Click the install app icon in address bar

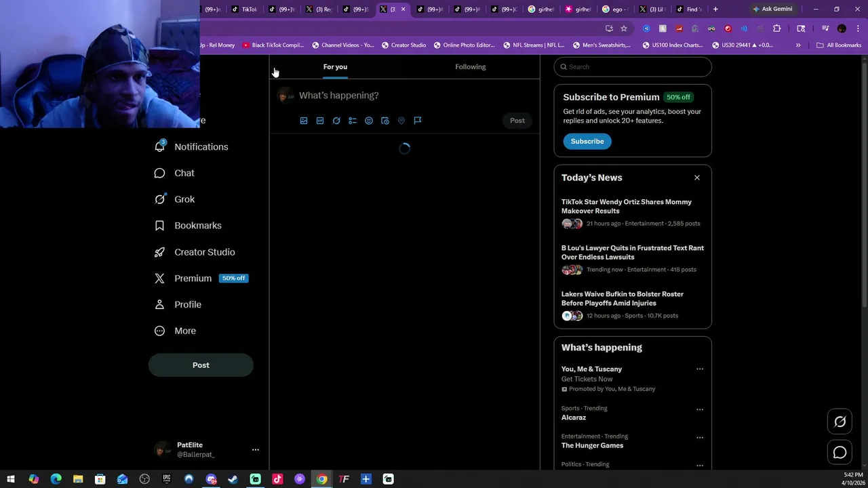609,28
